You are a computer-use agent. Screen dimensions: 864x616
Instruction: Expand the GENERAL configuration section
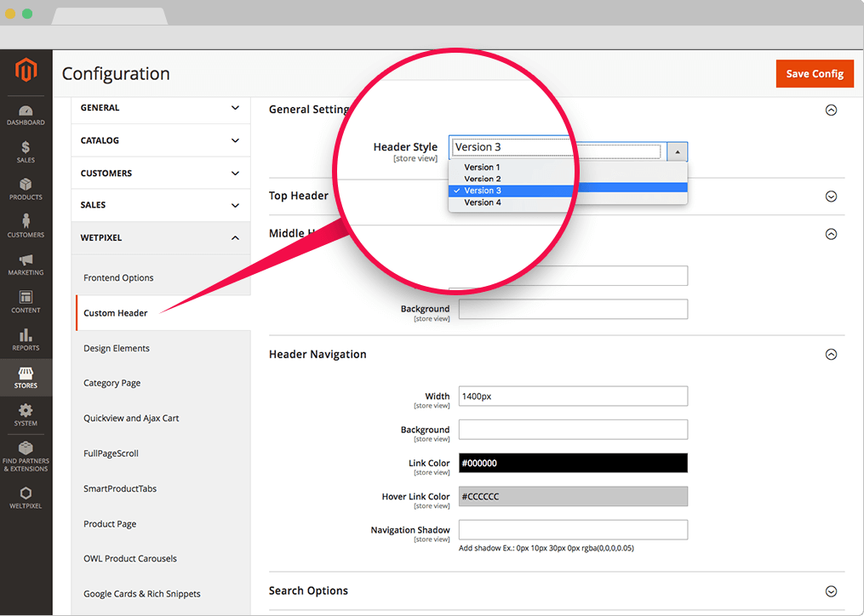[x=160, y=108]
